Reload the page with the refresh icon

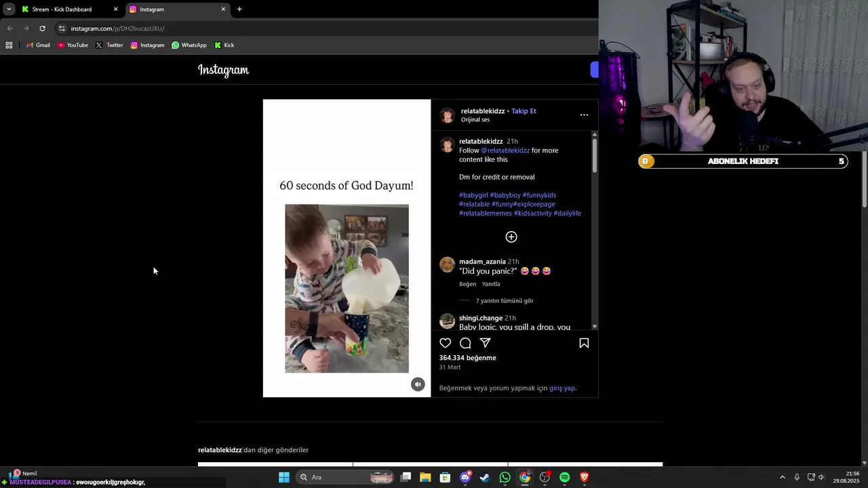[x=42, y=28]
